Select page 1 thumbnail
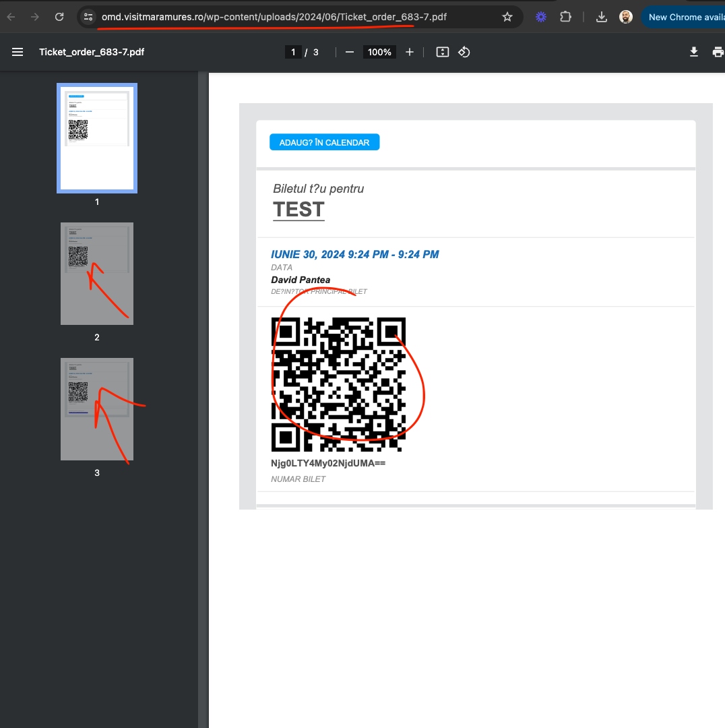This screenshot has width=725, height=728. pos(97,138)
